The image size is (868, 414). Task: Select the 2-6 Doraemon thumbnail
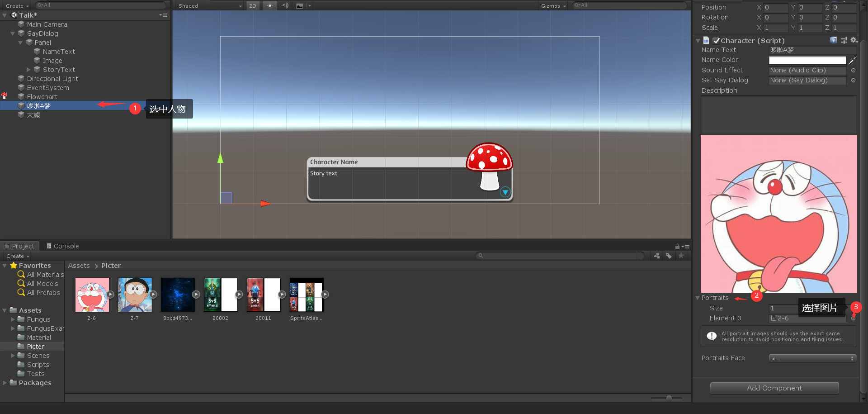[92, 295]
